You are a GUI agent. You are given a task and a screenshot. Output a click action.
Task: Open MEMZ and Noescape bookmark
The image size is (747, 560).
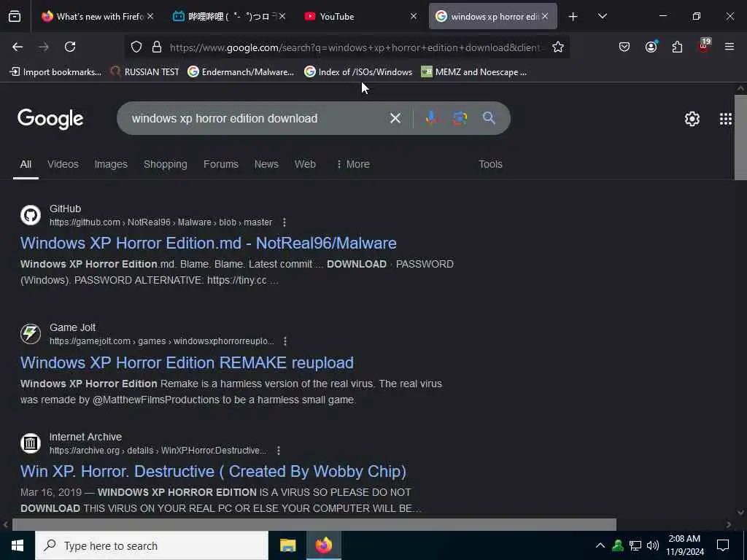point(474,72)
